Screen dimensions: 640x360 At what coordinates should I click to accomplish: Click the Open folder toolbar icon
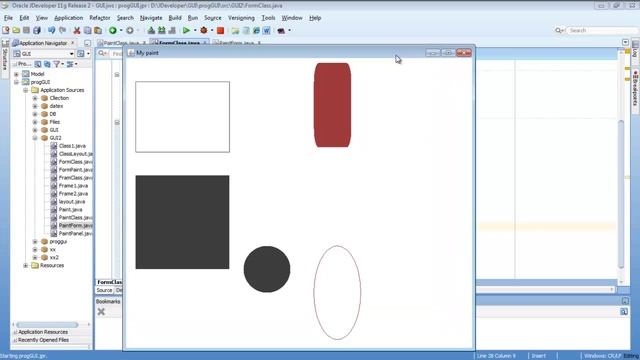(x=16, y=30)
